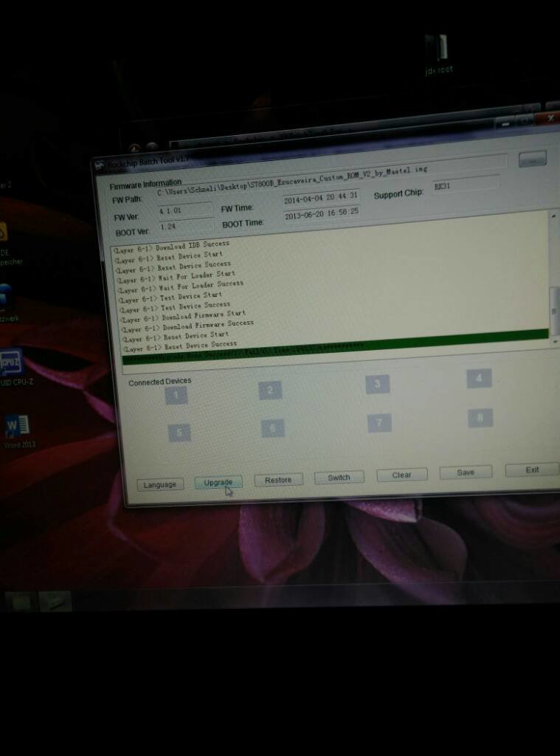This screenshot has width=560, height=756.
Task: Click the FW Time field 2014-04-04
Action: click(x=321, y=196)
